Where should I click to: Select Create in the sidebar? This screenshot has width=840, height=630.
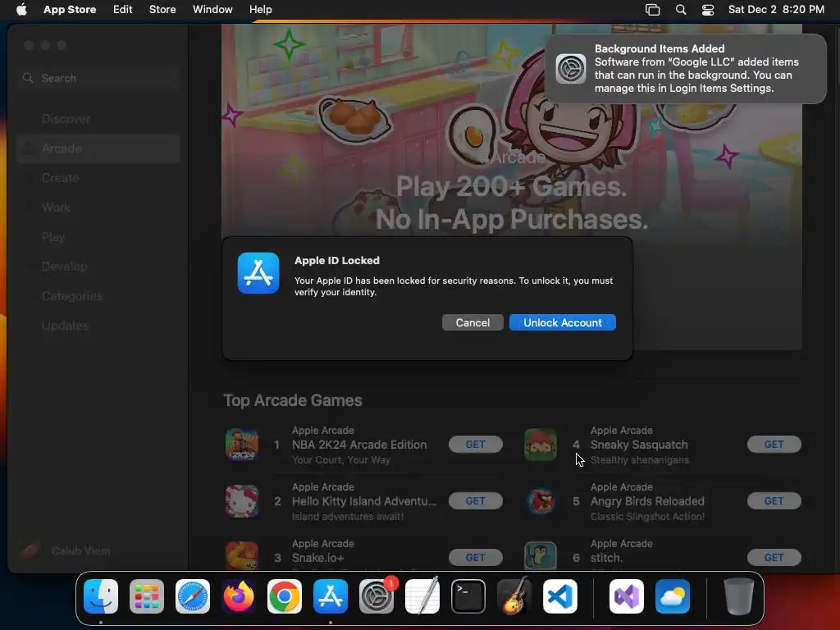tap(98, 178)
